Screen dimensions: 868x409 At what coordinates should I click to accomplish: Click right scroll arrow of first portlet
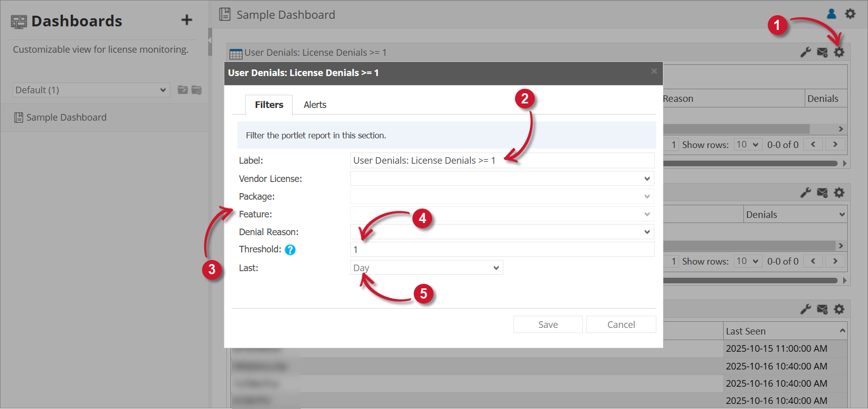click(x=841, y=129)
